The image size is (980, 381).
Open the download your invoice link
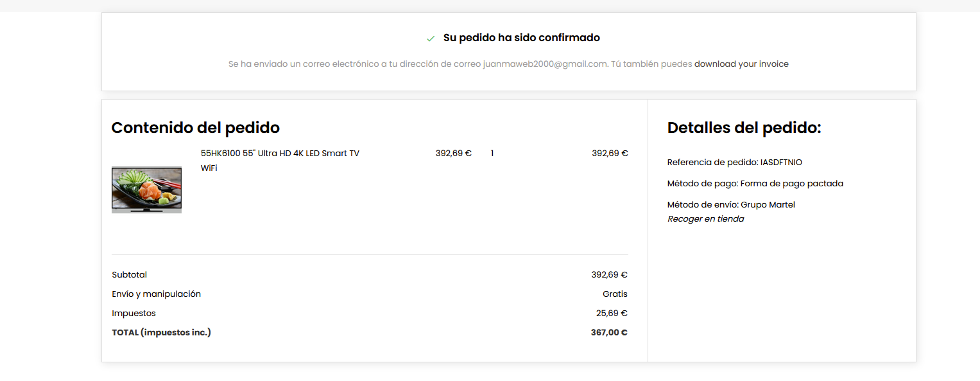point(741,64)
